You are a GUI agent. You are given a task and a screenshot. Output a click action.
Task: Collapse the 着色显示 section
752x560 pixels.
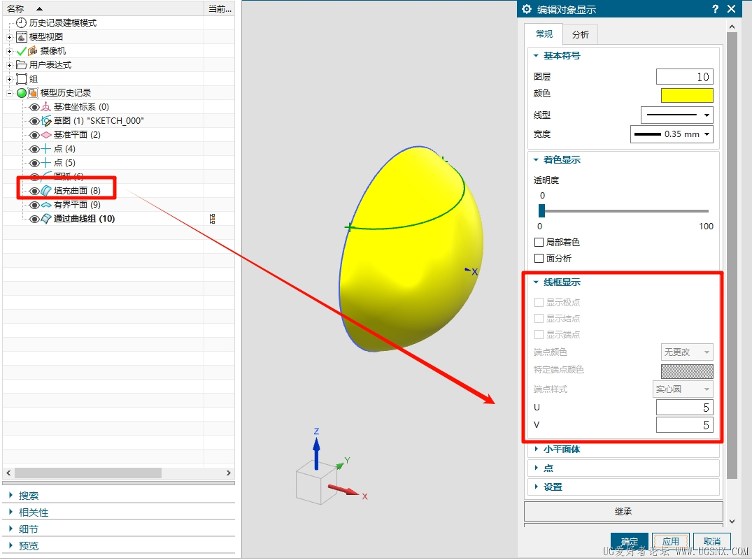coord(536,159)
